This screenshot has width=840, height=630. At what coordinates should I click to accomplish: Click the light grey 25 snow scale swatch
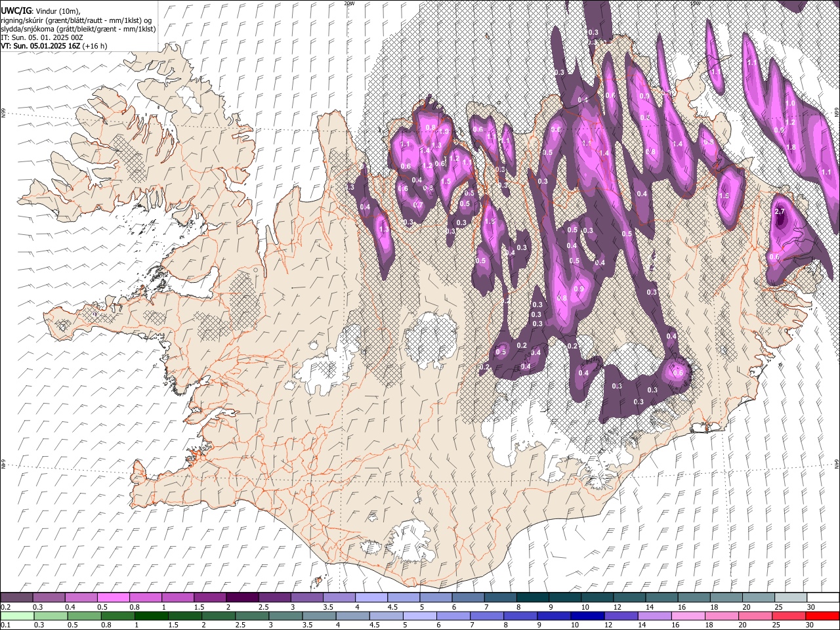click(x=790, y=598)
